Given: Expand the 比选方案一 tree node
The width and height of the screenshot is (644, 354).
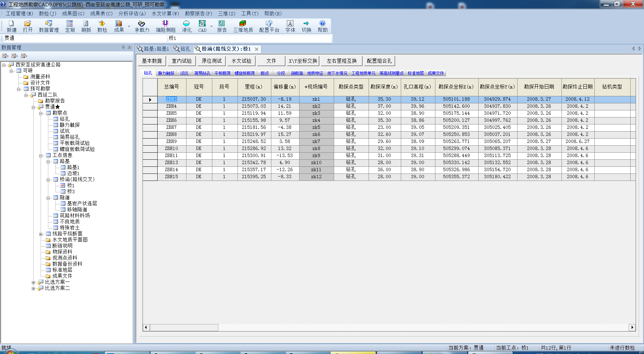Looking at the screenshot, I should tap(34, 282).
